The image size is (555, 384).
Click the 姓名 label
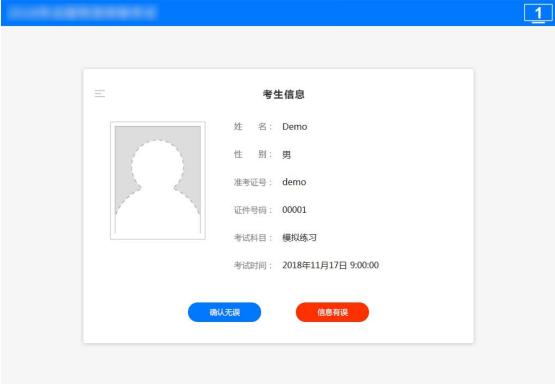coord(252,127)
